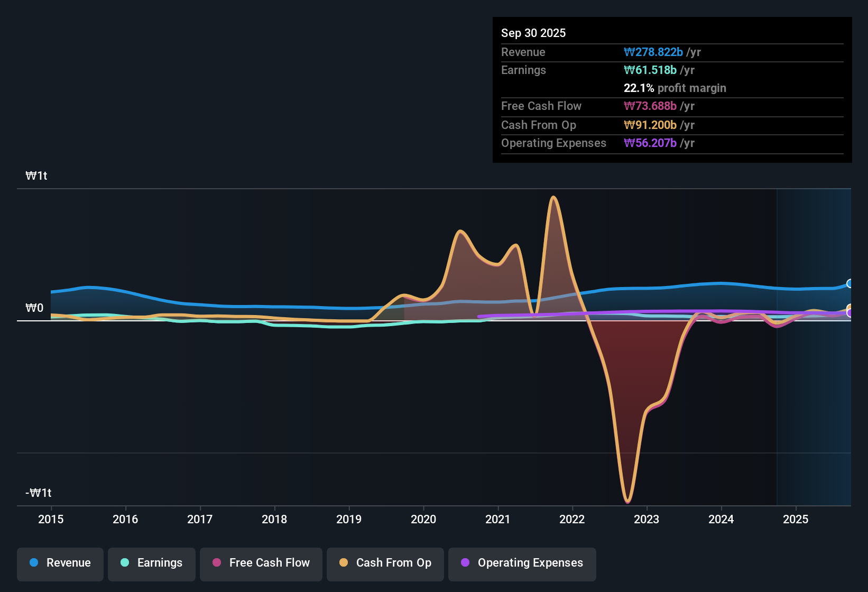The image size is (868, 592).
Task: Click the Free Cash Flow tooltip row
Action: tap(597, 106)
